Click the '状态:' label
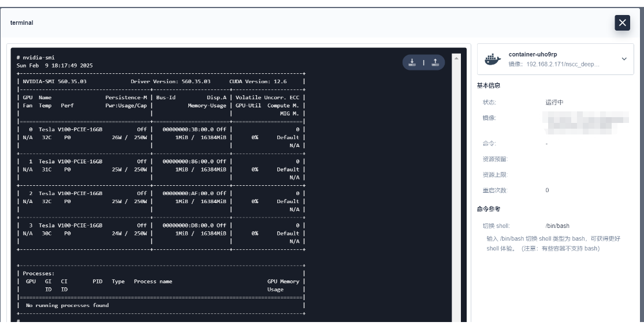The height and width of the screenshot is (333, 644). 489,102
